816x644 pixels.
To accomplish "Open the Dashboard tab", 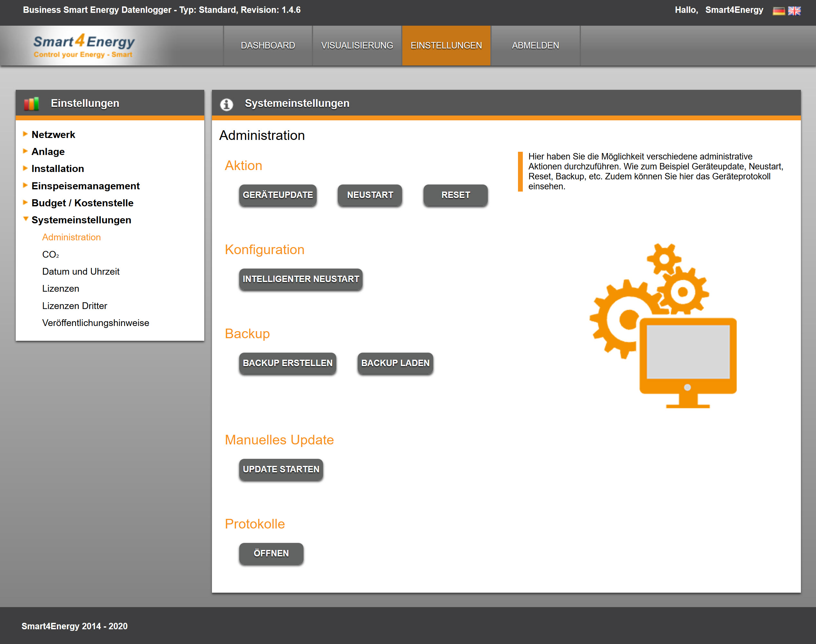I will click(268, 46).
